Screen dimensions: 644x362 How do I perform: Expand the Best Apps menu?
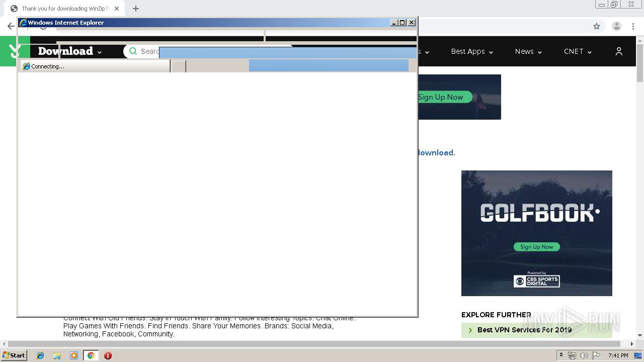472,51
